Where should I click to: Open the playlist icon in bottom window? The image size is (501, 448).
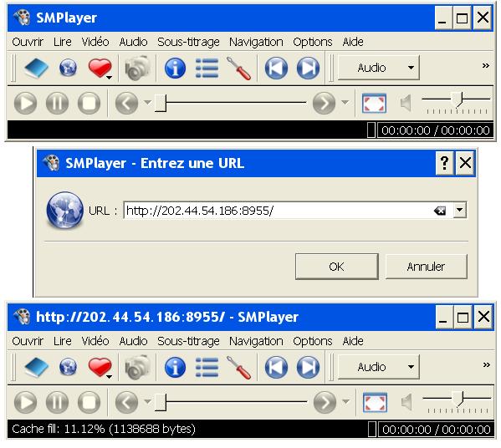[207, 367]
